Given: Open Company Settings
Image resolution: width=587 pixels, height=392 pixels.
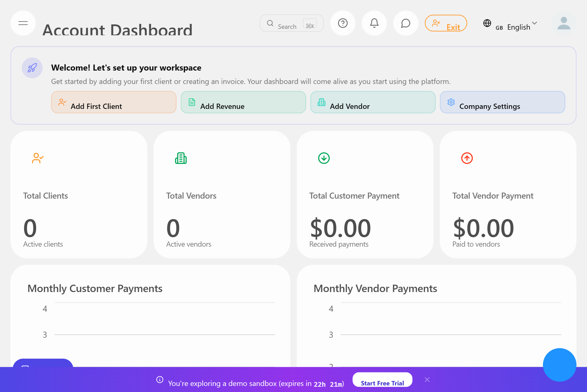Looking at the screenshot, I should [502, 102].
